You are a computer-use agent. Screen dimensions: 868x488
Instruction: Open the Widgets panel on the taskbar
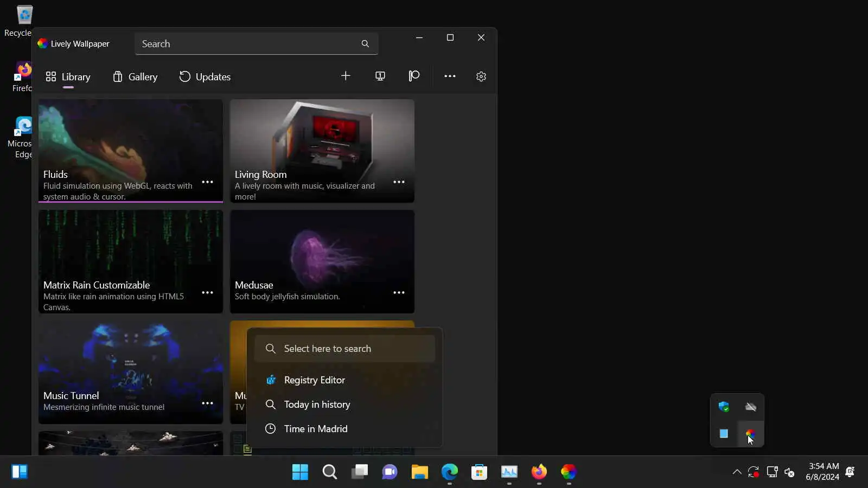point(20,472)
